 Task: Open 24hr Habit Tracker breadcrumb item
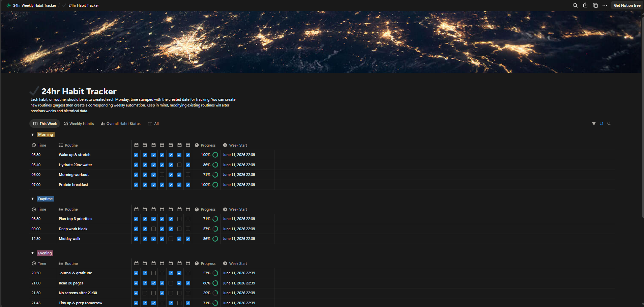[x=84, y=5]
